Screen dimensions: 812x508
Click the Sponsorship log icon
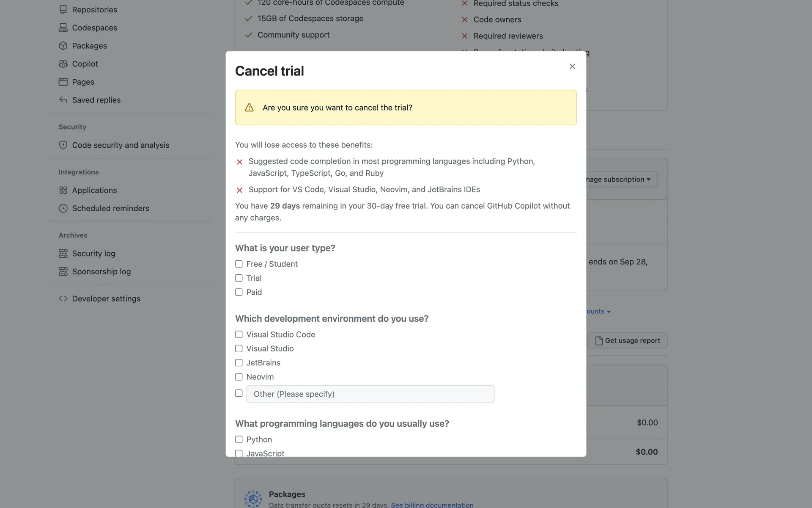pyautogui.click(x=63, y=272)
